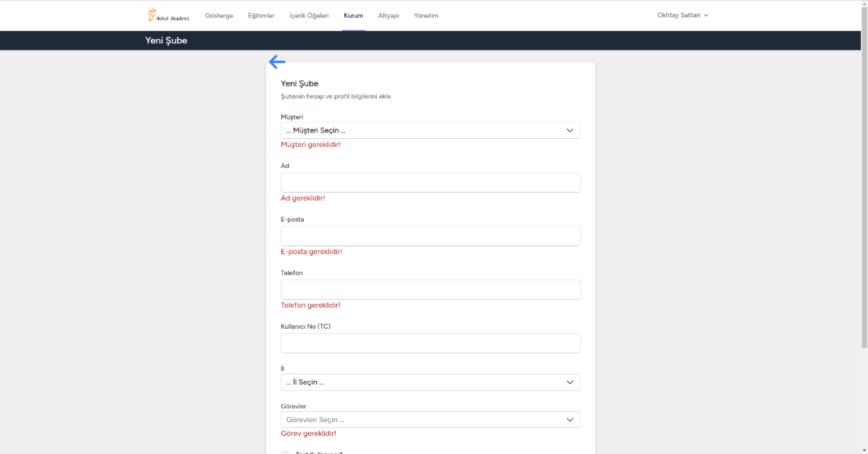Image resolution: width=868 pixels, height=454 pixels.
Task: Open the Okhtay Sattari user menu
Action: pos(678,15)
